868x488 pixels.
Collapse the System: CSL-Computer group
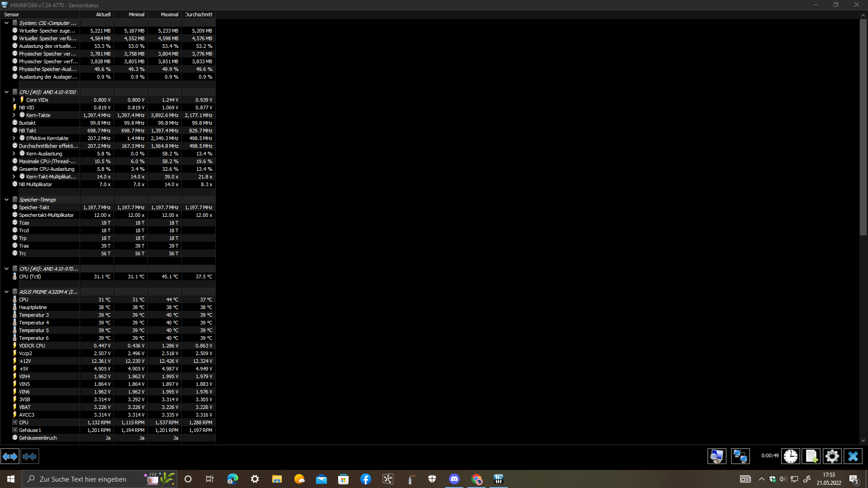point(6,23)
